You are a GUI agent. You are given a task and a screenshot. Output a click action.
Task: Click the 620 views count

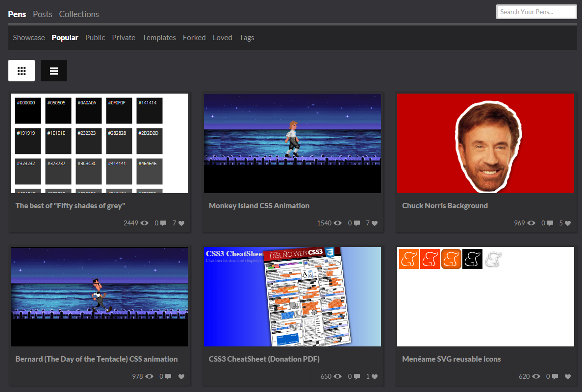coord(524,376)
